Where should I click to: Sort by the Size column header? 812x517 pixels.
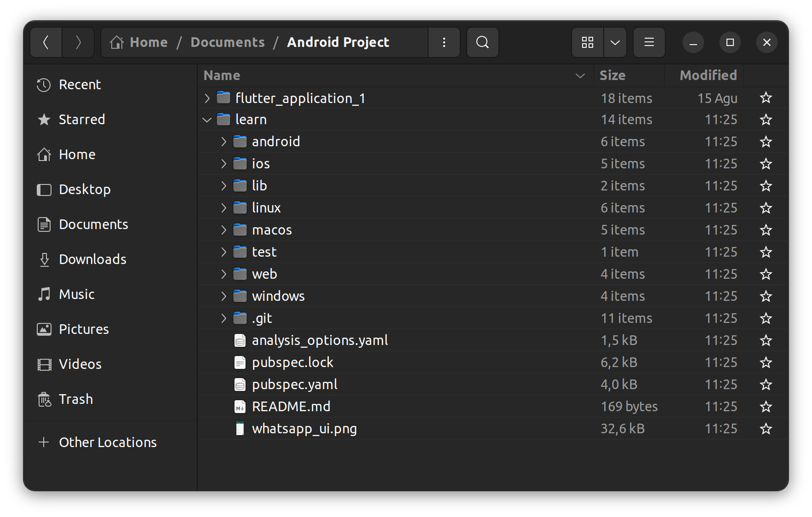(x=629, y=75)
